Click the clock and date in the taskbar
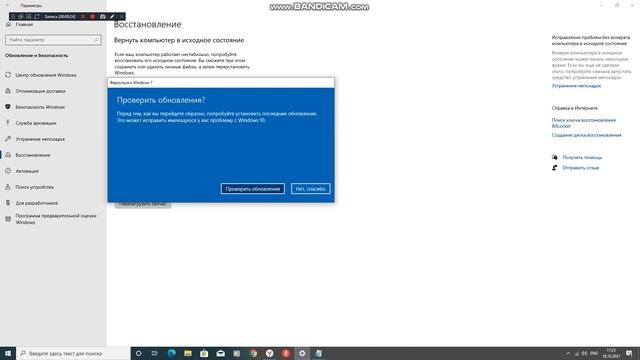 pos(611,353)
